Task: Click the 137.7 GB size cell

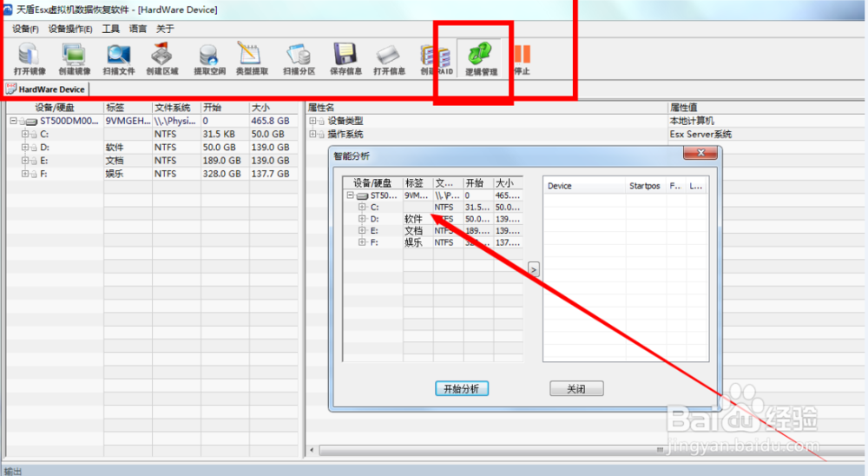Action: point(270,174)
